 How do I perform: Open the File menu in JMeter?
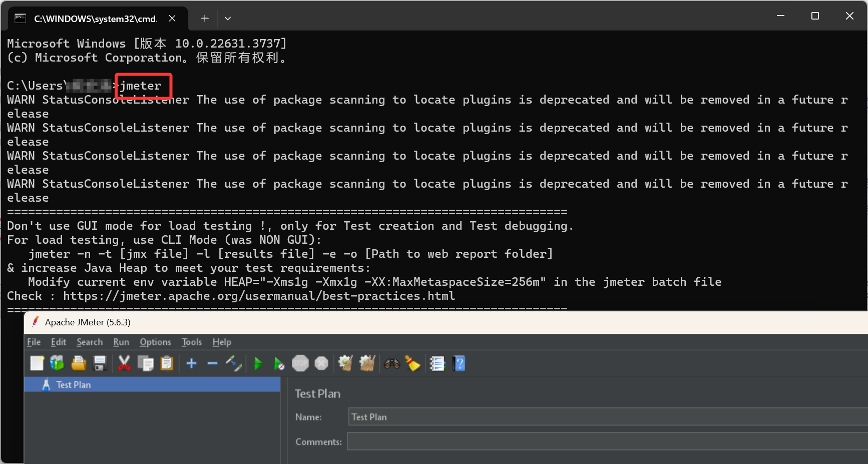pyautogui.click(x=34, y=342)
